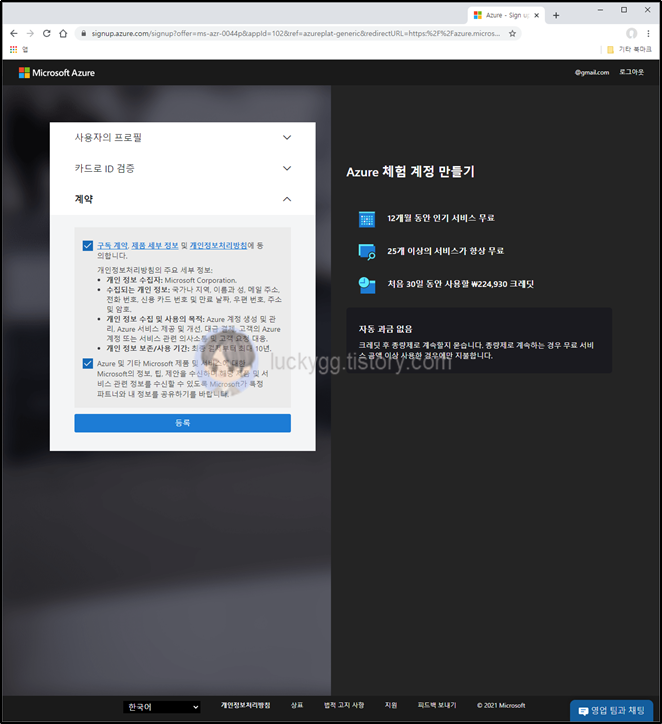Bookmark this page with the star icon
Image resolution: width=662 pixels, height=724 pixels.
(512, 34)
